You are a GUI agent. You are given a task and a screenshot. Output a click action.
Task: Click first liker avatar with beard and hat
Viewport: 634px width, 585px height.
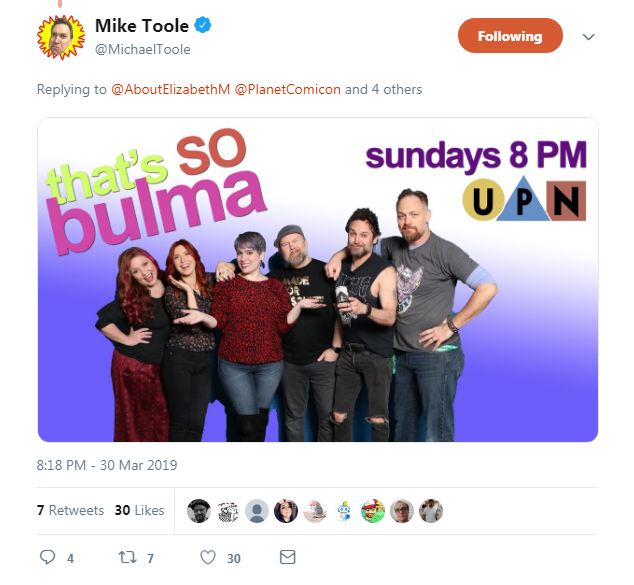point(199,511)
